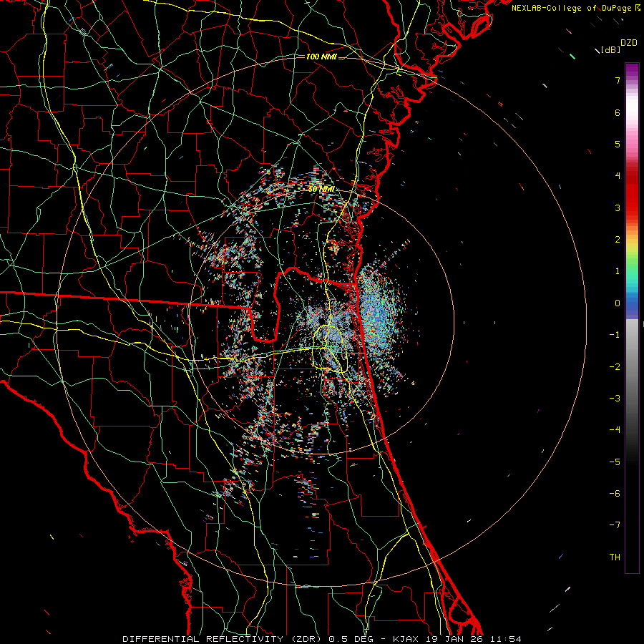644x644 pixels.
Task: Click the -3 value on the color scale
Action: coord(615,399)
